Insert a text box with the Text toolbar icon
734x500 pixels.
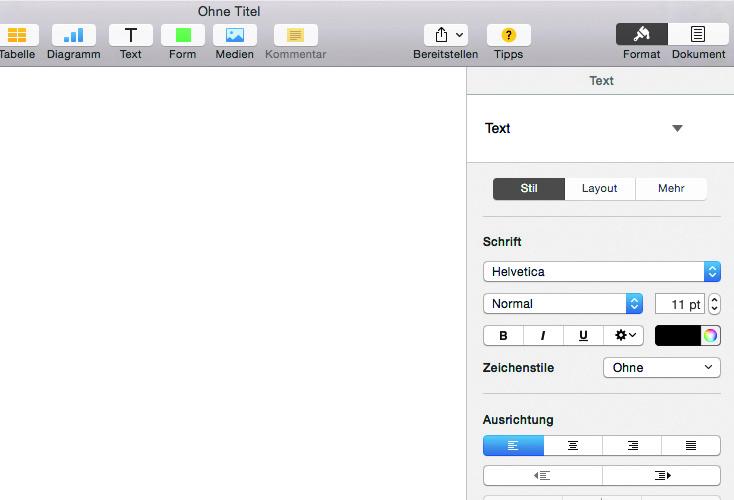pos(131,35)
